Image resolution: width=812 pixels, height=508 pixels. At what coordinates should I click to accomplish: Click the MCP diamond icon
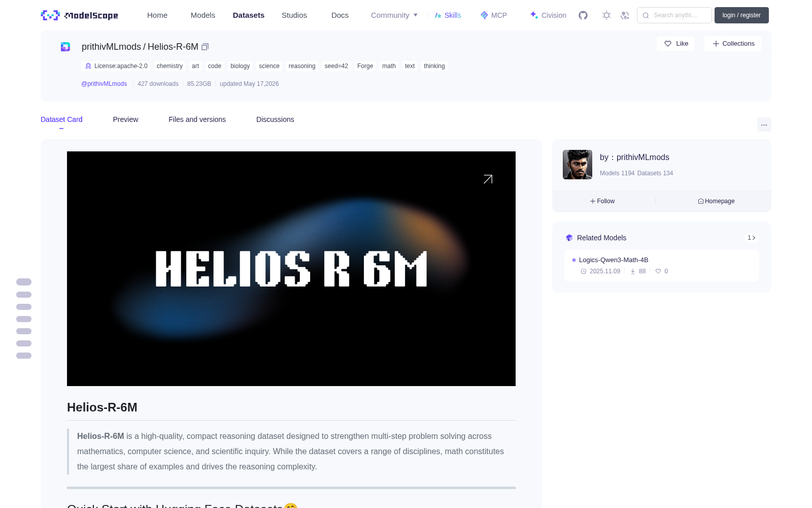pos(484,15)
